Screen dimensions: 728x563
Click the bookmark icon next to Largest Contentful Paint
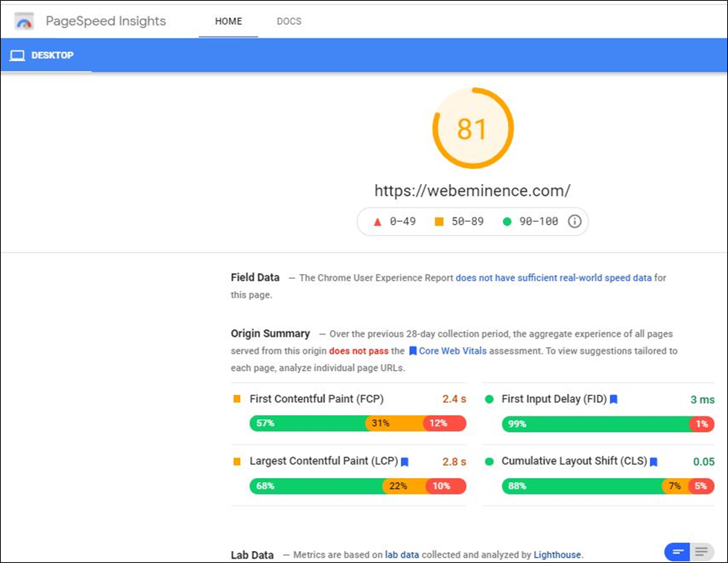coord(405,462)
